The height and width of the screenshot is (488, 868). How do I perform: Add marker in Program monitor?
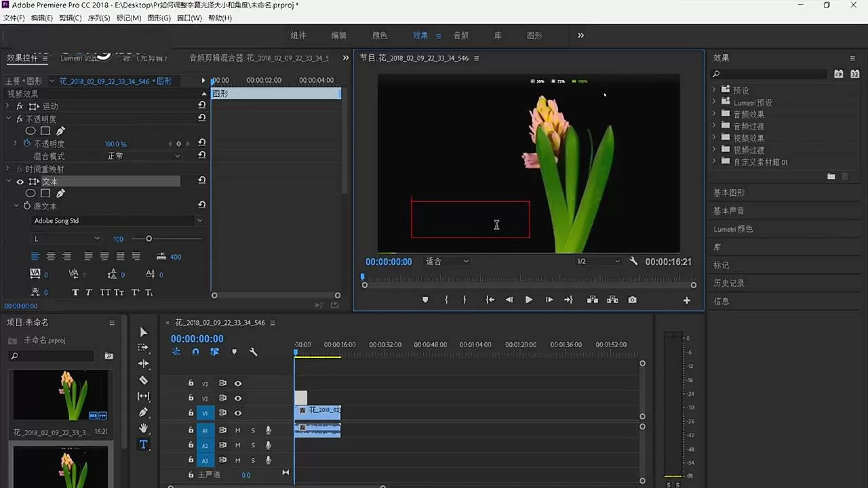pyautogui.click(x=425, y=300)
